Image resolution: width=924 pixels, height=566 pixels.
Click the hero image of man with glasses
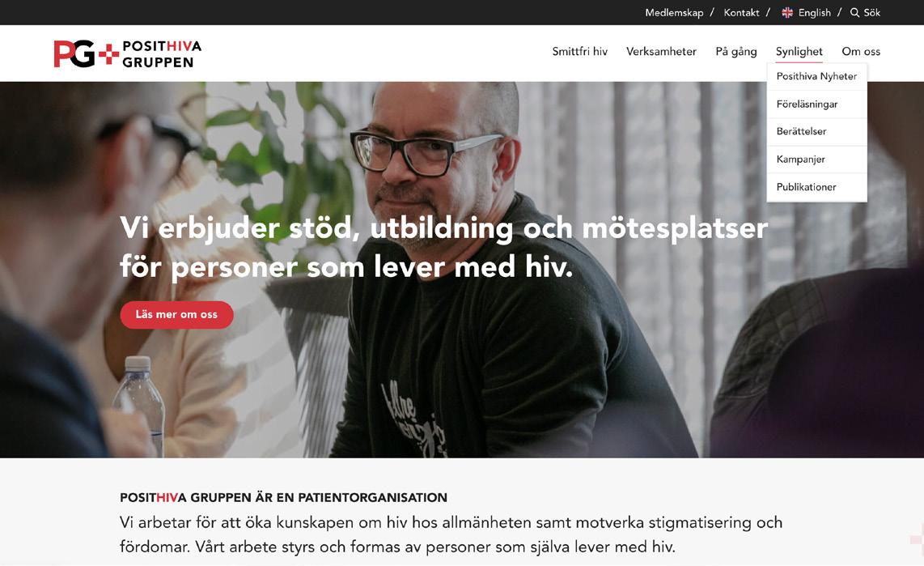462,270
